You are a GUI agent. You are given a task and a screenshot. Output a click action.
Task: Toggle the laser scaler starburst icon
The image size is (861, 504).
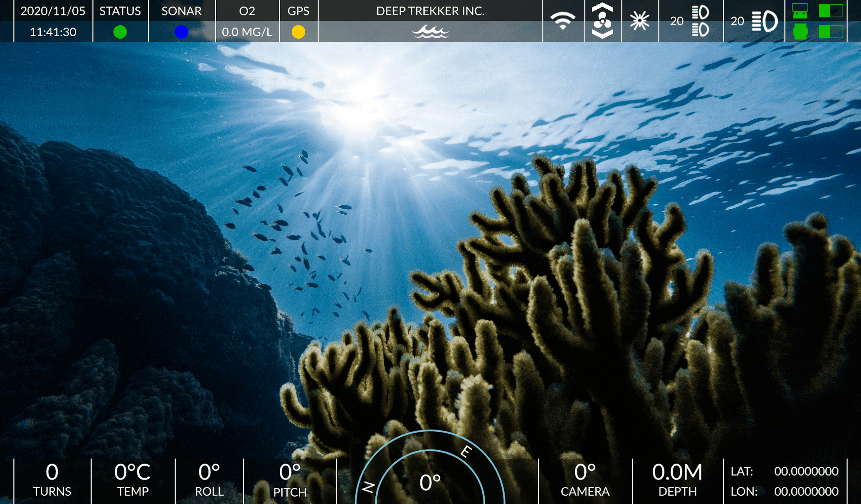point(640,21)
